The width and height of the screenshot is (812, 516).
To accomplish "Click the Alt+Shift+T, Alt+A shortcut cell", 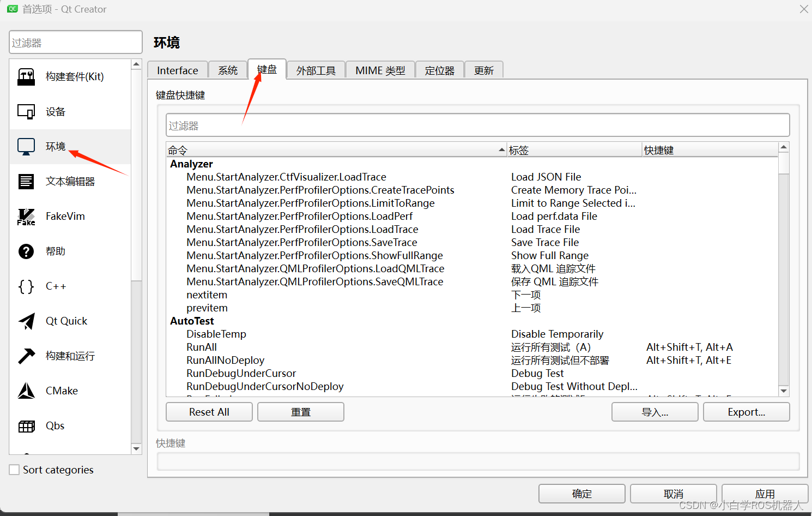I will 689,347.
